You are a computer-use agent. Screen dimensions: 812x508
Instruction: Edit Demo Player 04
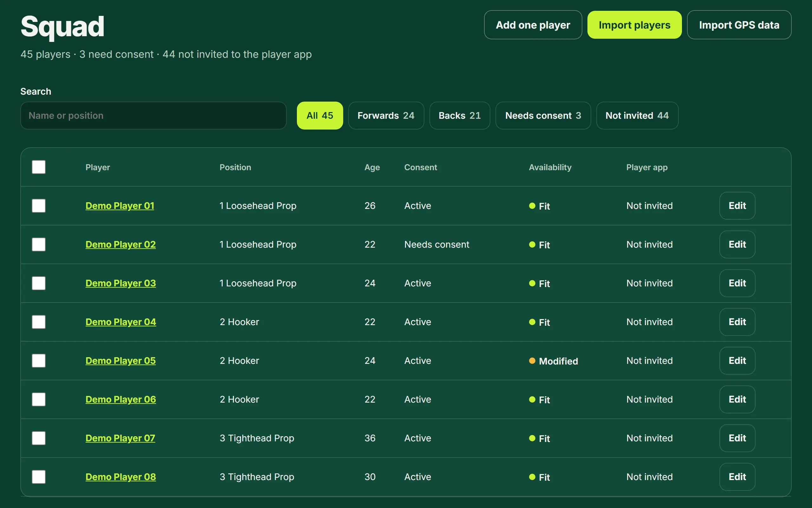(737, 322)
